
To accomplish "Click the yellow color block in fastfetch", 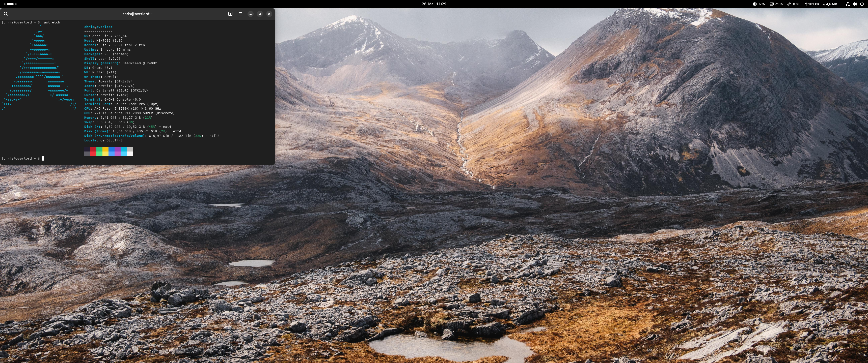I will [105, 151].
